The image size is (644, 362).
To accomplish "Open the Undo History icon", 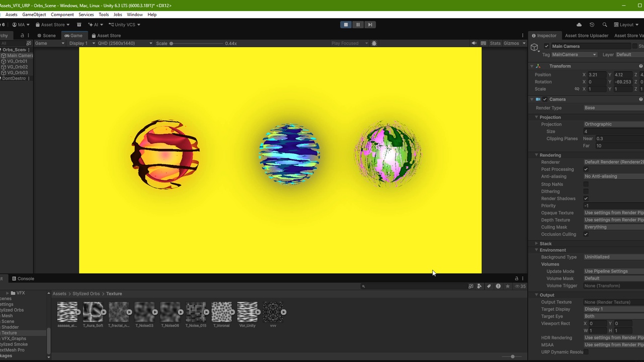I will [592, 25].
